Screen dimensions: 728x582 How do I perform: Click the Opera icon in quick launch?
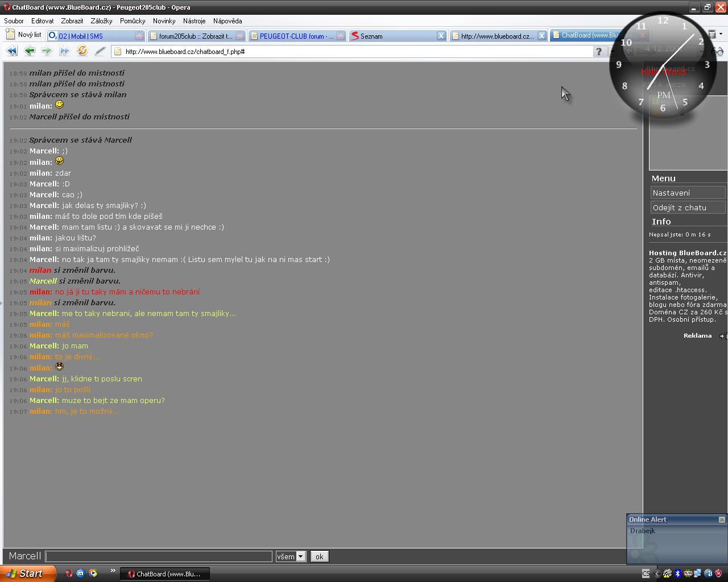[x=69, y=573]
